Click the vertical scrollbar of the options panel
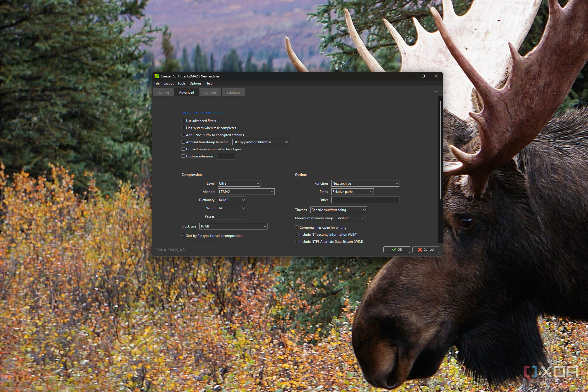Screen dimensions: 588x392 (x=440, y=150)
